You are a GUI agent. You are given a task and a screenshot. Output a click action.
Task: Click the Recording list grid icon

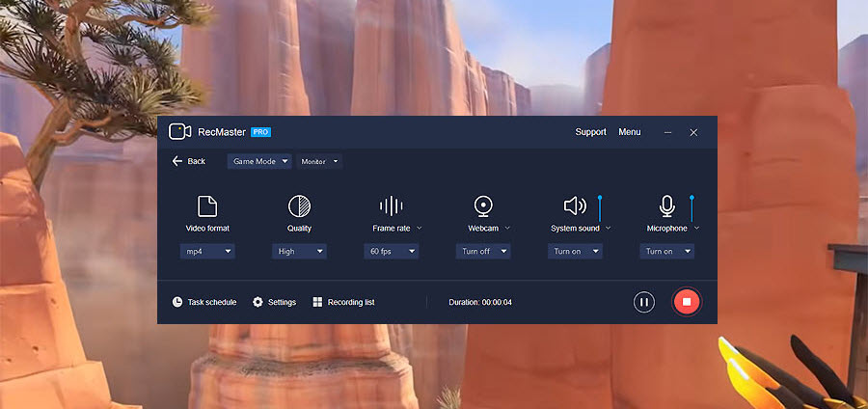317,302
